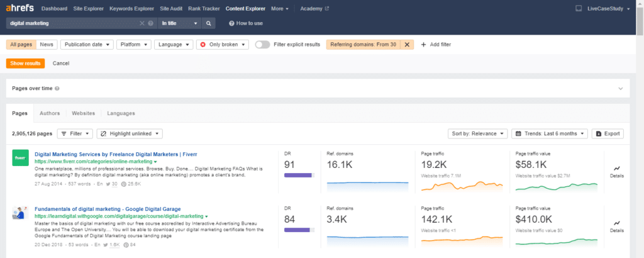Open the Fiverr Digital Marketing Services title link
Image resolution: width=644 pixels, height=258 pixels.
(116, 154)
